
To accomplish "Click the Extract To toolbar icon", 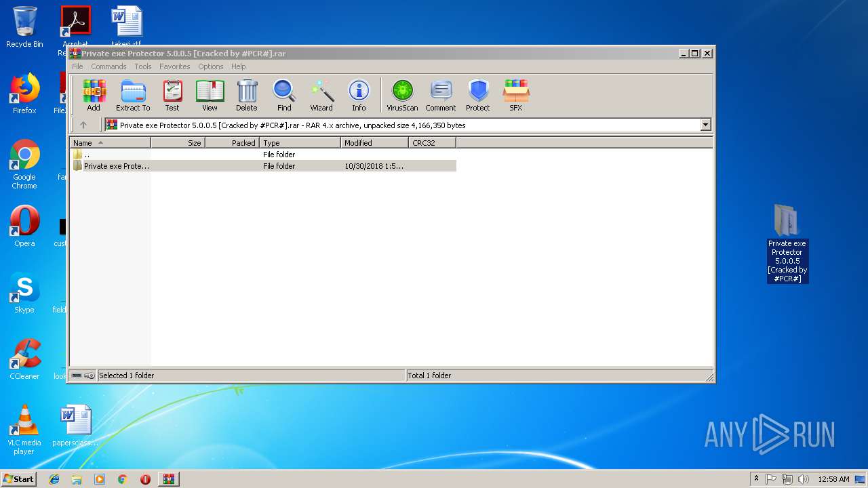I will [x=133, y=96].
